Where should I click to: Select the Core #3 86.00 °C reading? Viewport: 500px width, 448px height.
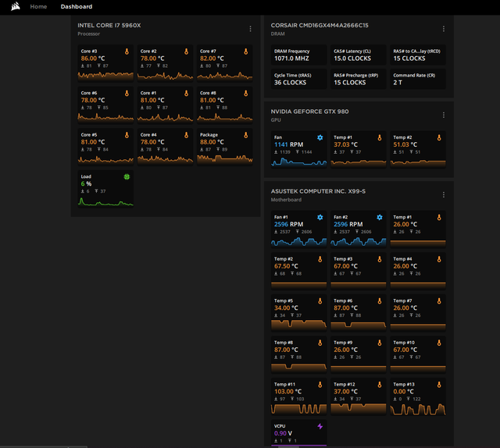coord(93,59)
